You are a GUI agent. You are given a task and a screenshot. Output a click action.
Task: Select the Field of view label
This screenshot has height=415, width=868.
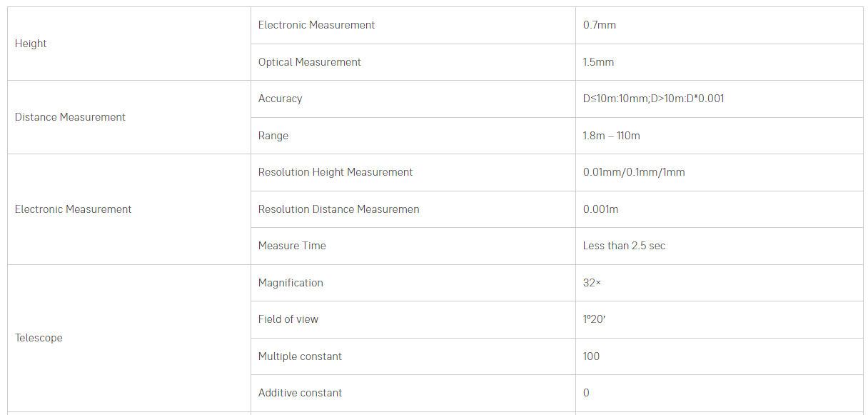tap(288, 319)
